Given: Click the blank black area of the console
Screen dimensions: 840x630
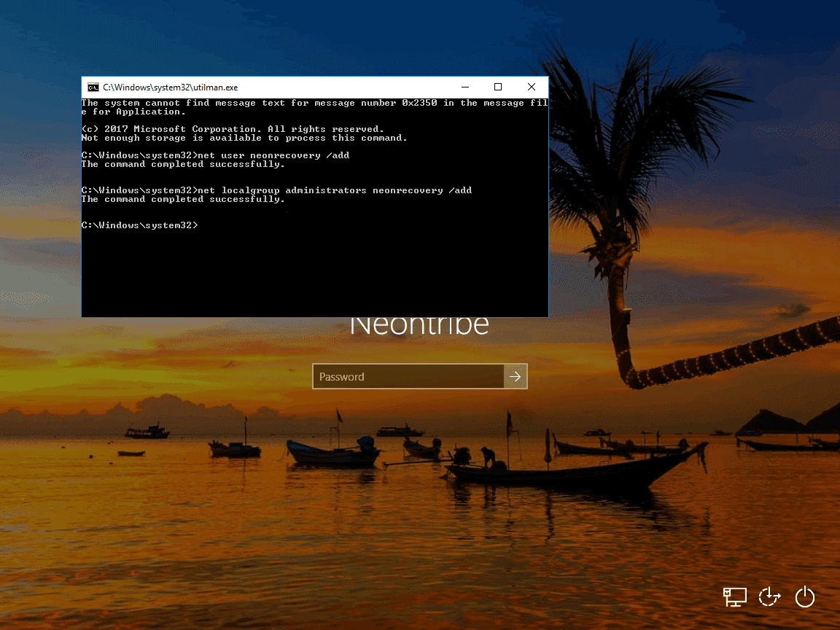Looking at the screenshot, I should point(314,277).
